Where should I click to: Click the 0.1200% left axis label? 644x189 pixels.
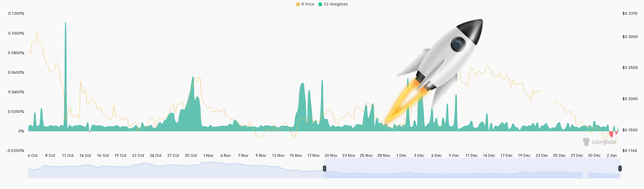(x=16, y=14)
